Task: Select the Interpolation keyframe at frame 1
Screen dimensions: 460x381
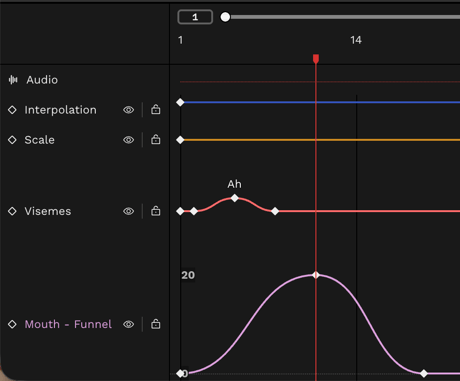Action: point(180,102)
